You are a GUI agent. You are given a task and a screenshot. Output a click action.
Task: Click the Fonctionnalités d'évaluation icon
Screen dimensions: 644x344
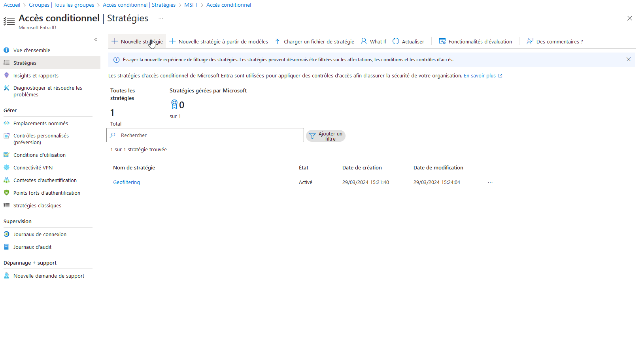442,41
